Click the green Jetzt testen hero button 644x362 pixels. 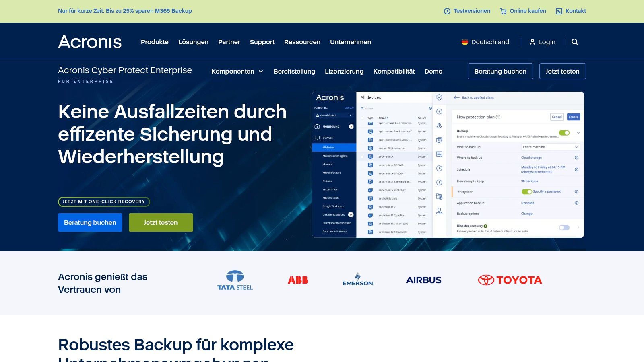pyautogui.click(x=161, y=222)
